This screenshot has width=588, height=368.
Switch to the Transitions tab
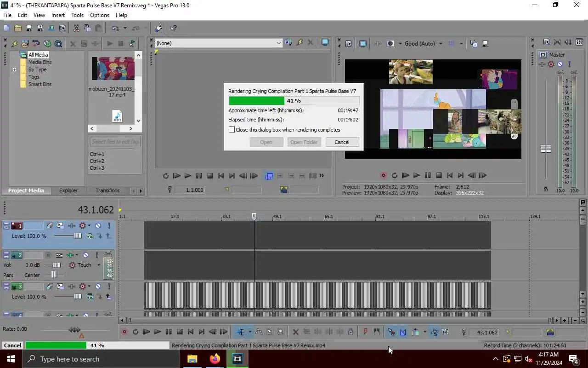click(107, 190)
